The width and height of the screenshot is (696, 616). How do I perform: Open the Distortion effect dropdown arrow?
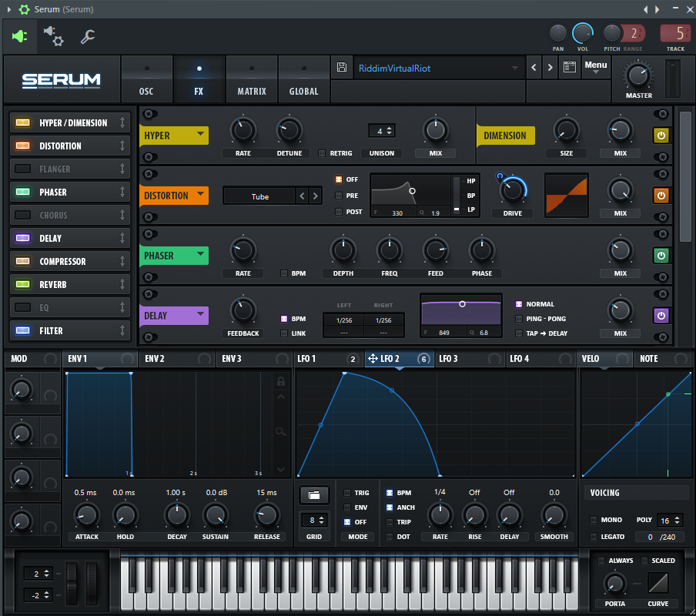click(201, 193)
